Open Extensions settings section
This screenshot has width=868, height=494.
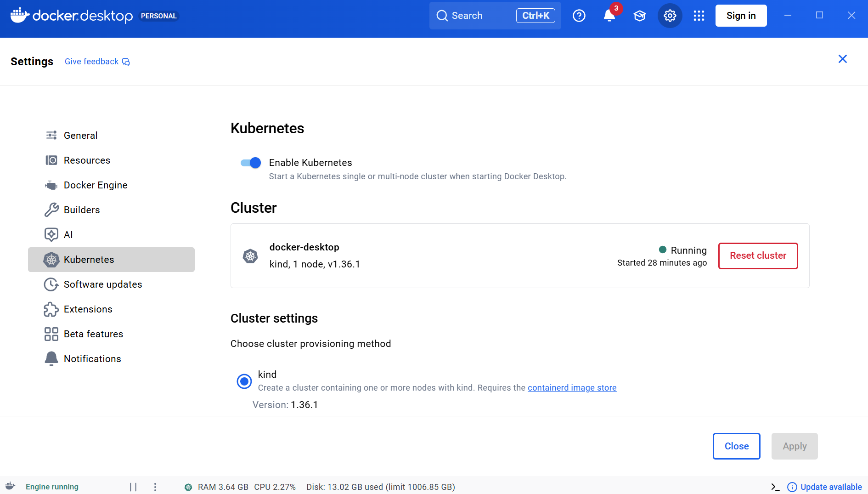pos(111,309)
